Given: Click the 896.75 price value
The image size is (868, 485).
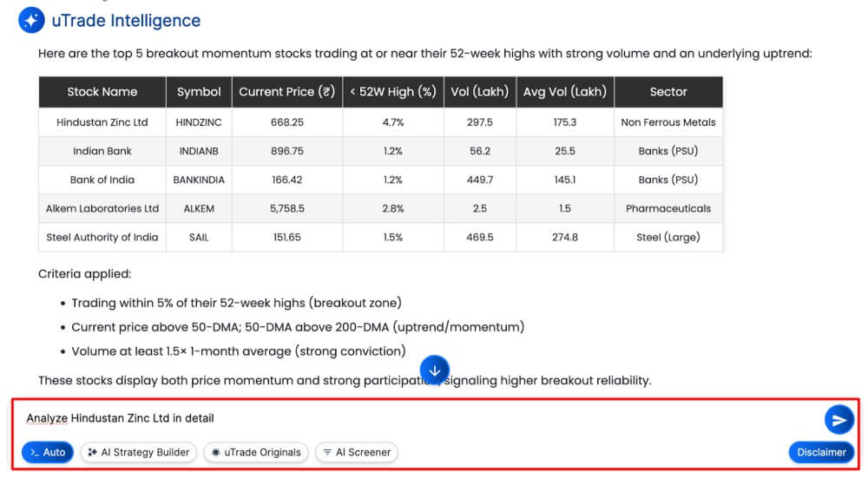Looking at the screenshot, I should (287, 151).
